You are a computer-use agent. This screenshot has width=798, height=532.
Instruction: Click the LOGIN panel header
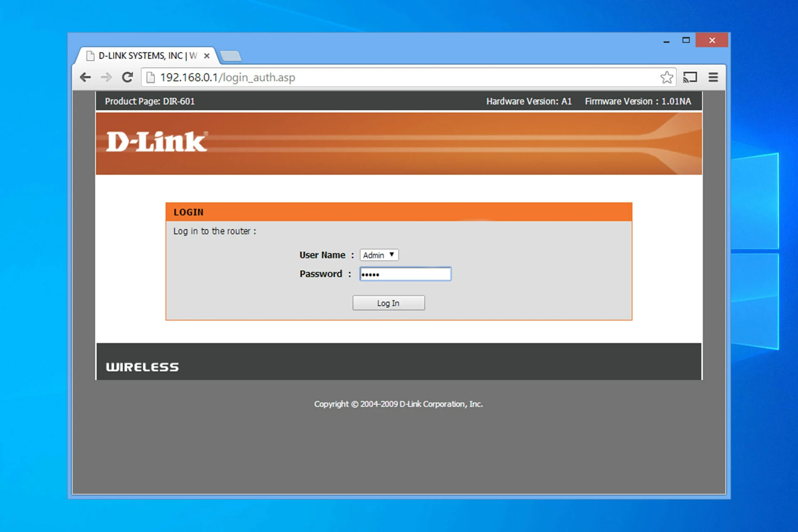(x=399, y=212)
